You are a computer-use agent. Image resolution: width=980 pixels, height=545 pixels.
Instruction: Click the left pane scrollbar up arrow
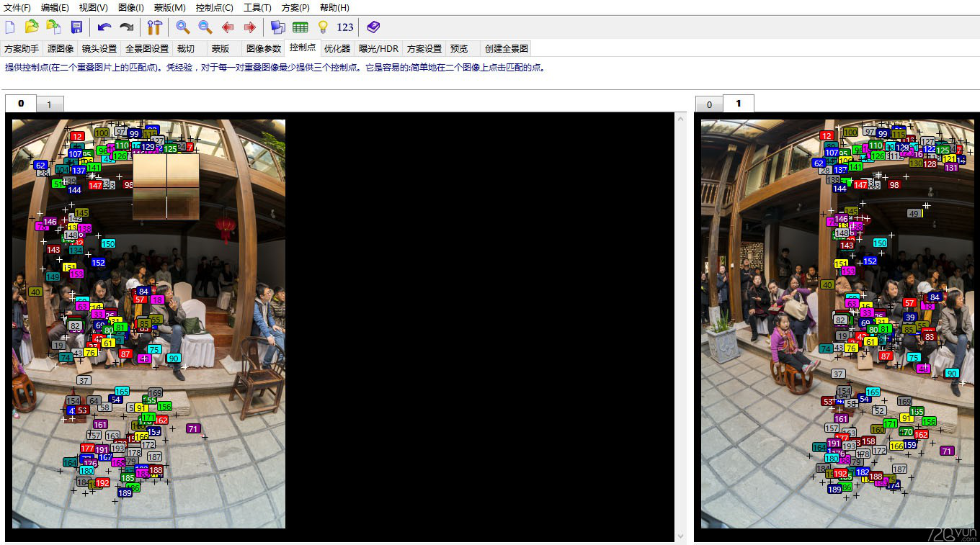680,118
